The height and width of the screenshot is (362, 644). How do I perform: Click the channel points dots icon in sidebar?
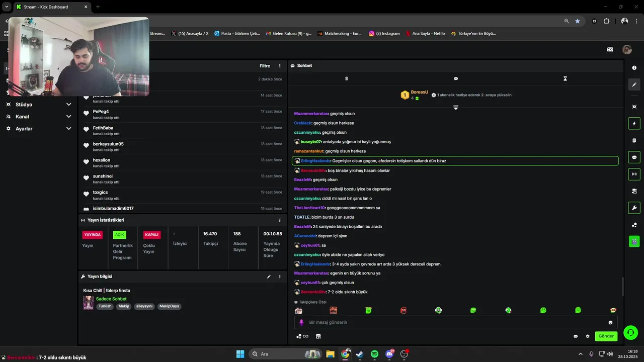pyautogui.click(x=634, y=225)
